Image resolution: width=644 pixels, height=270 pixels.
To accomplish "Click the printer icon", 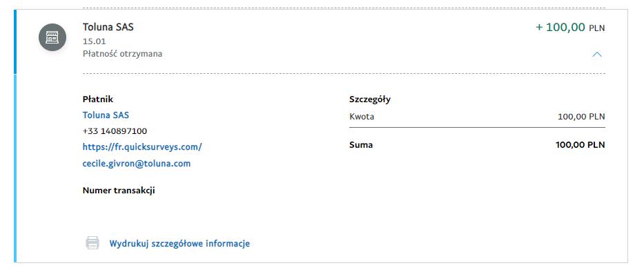I will click(92, 243).
